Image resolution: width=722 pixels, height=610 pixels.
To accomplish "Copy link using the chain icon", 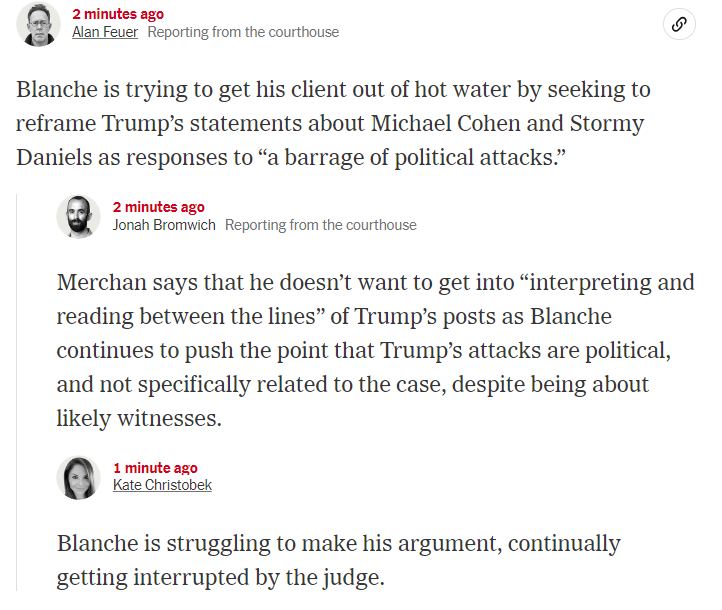I will click(679, 24).
